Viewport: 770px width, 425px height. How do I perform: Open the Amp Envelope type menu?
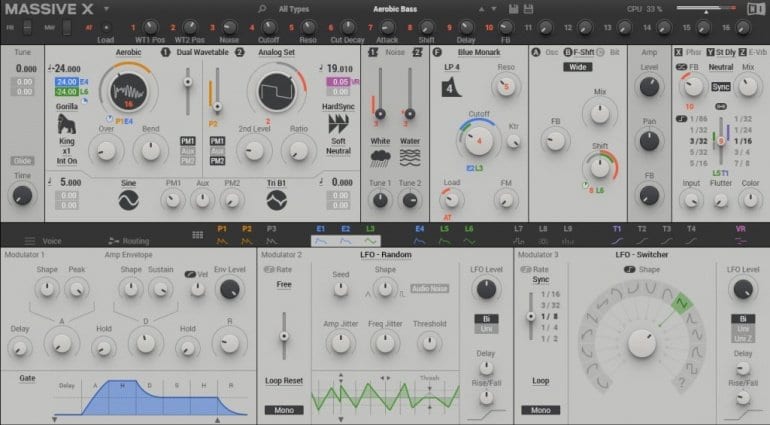coord(128,255)
